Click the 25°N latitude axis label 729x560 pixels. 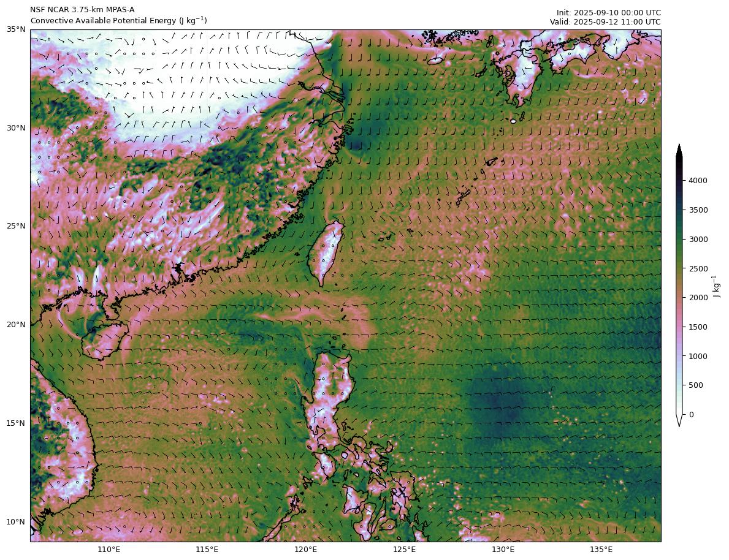click(16, 226)
